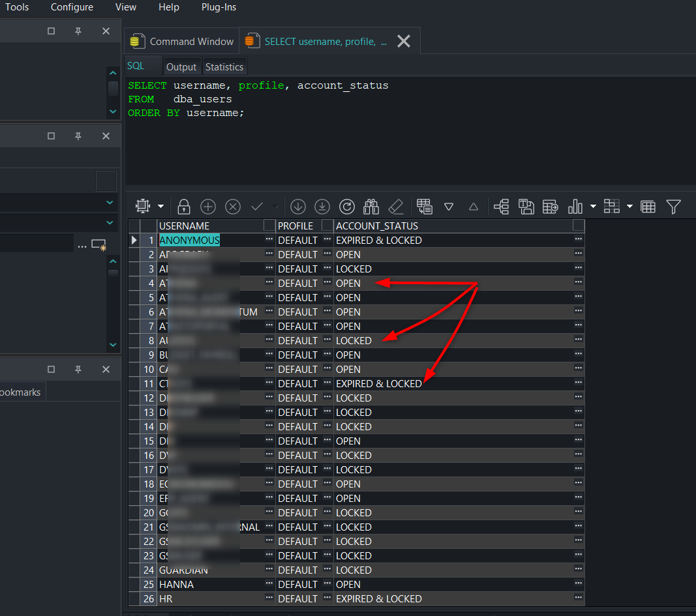Expand the select-grid dropdown arrow in toolbar
This screenshot has height=616, width=696.
[160, 207]
